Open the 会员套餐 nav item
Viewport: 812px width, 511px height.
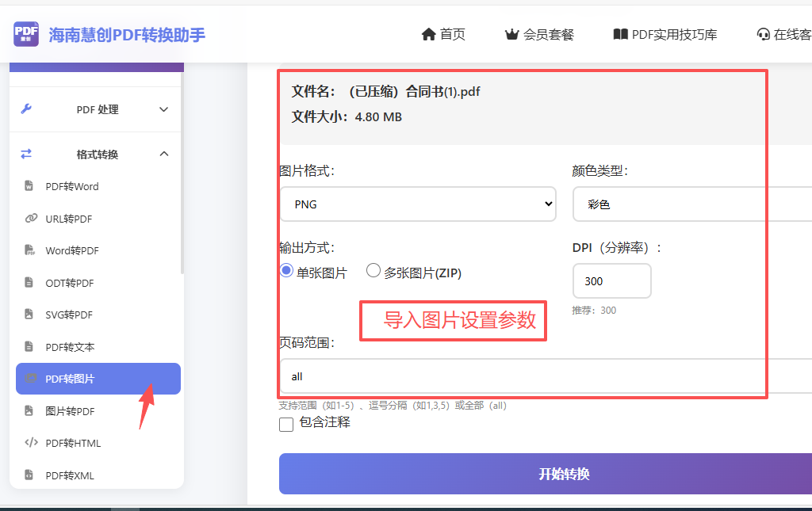point(539,35)
